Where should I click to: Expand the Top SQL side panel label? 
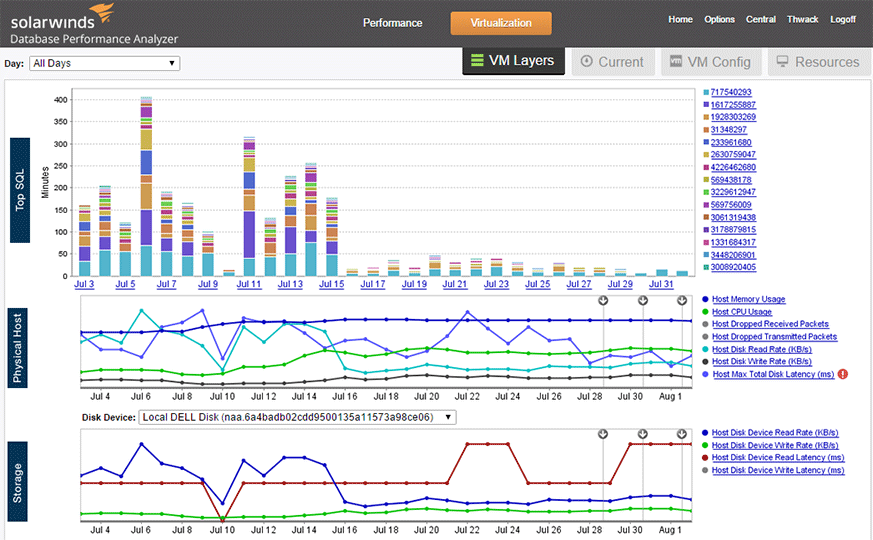coord(20,190)
